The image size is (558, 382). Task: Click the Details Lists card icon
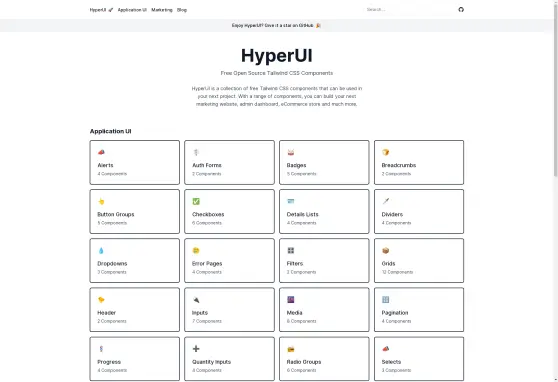(x=291, y=202)
